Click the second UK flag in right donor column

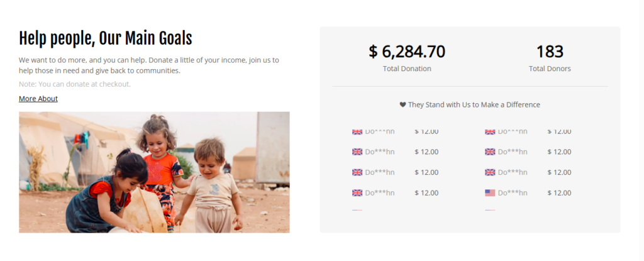pos(490,152)
